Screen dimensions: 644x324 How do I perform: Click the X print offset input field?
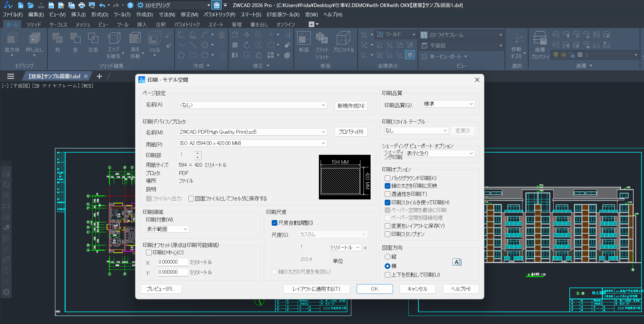click(172, 262)
